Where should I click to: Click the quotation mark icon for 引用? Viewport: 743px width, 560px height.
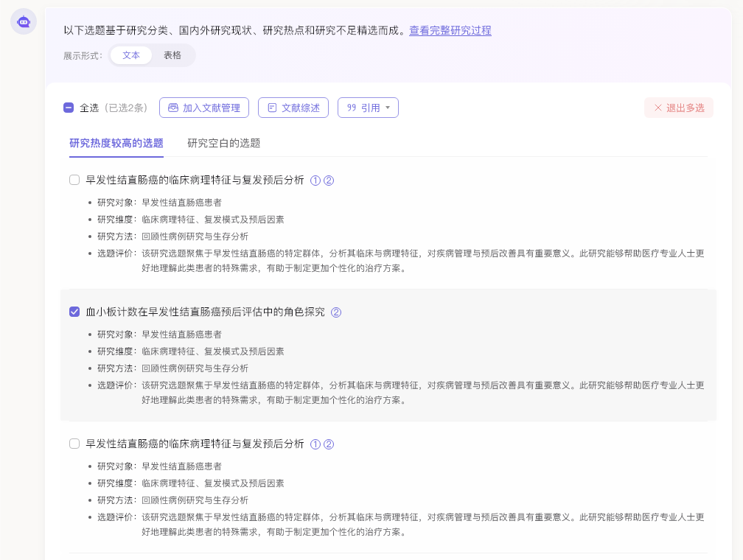(352, 108)
